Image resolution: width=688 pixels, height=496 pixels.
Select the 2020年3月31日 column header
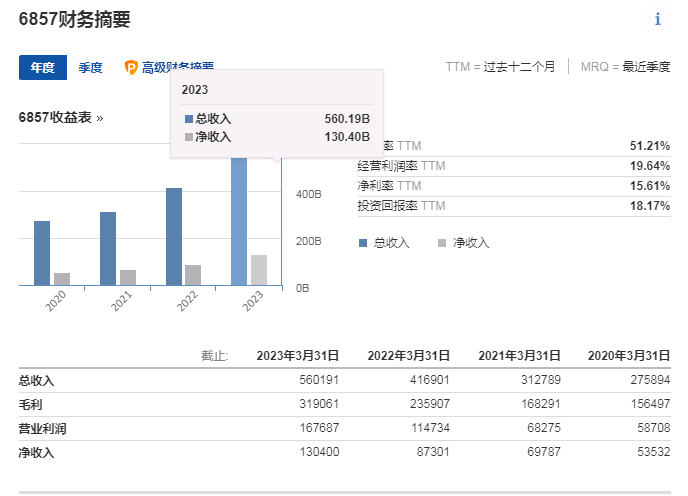[x=628, y=355]
